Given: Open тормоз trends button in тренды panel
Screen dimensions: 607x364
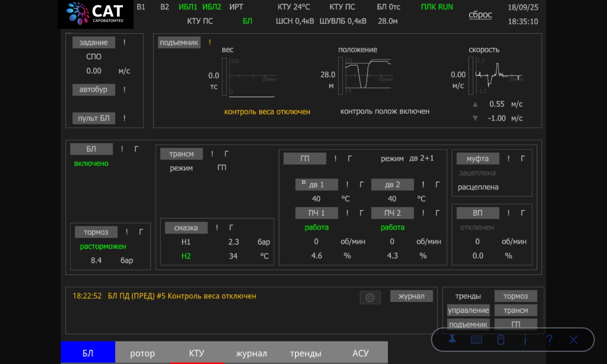Looking at the screenshot, I should [x=516, y=296].
